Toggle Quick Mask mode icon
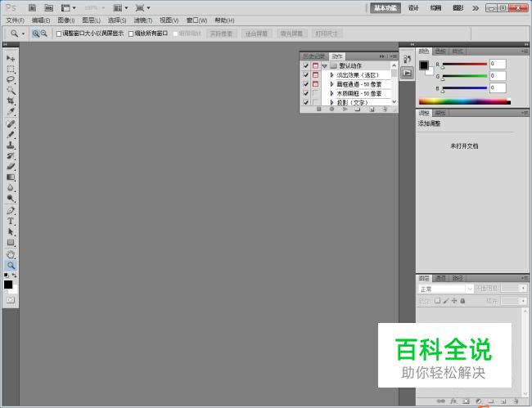532x408 pixels. tap(11, 300)
